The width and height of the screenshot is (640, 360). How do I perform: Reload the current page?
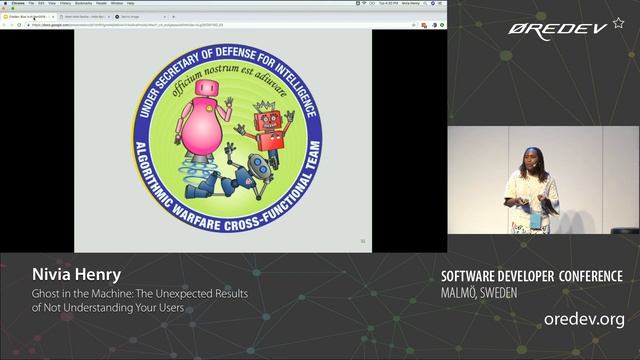(19, 25)
